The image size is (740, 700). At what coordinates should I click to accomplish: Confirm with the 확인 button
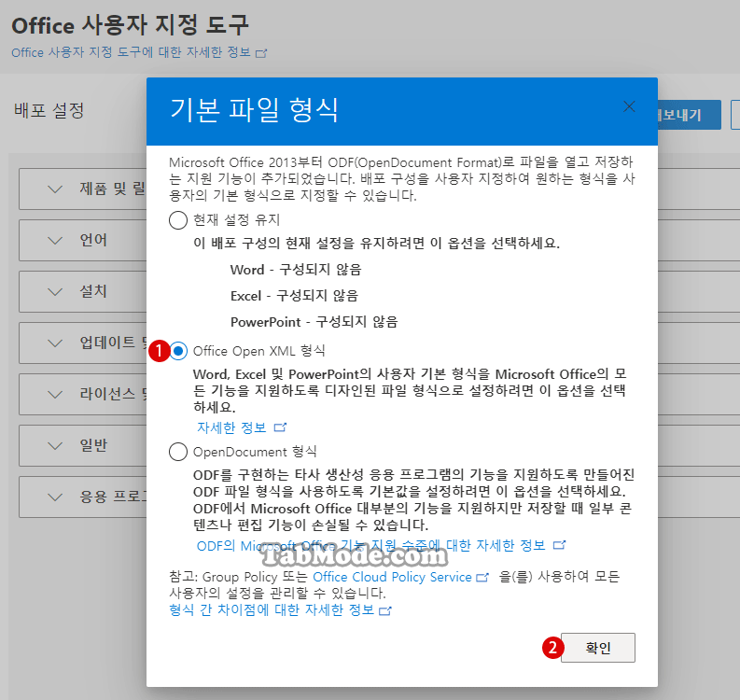pyautogui.click(x=597, y=648)
